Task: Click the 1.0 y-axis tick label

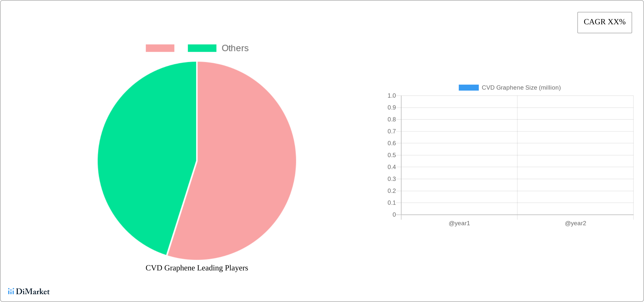Action: (x=391, y=96)
